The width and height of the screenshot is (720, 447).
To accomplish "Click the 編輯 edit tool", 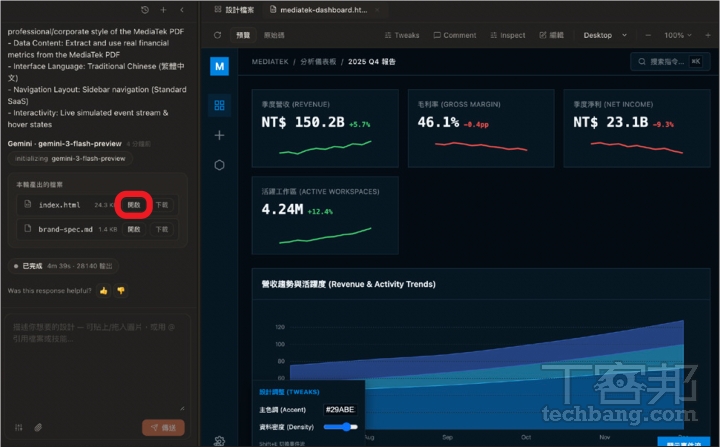I will click(551, 35).
